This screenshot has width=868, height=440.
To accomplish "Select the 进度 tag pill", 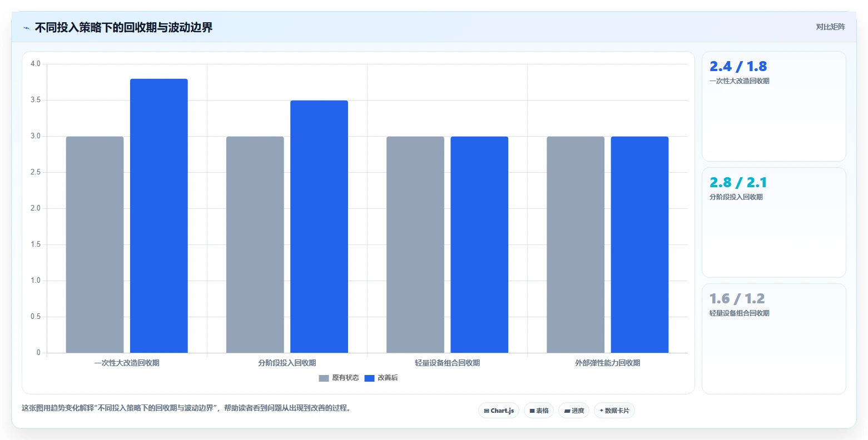I will (x=574, y=411).
